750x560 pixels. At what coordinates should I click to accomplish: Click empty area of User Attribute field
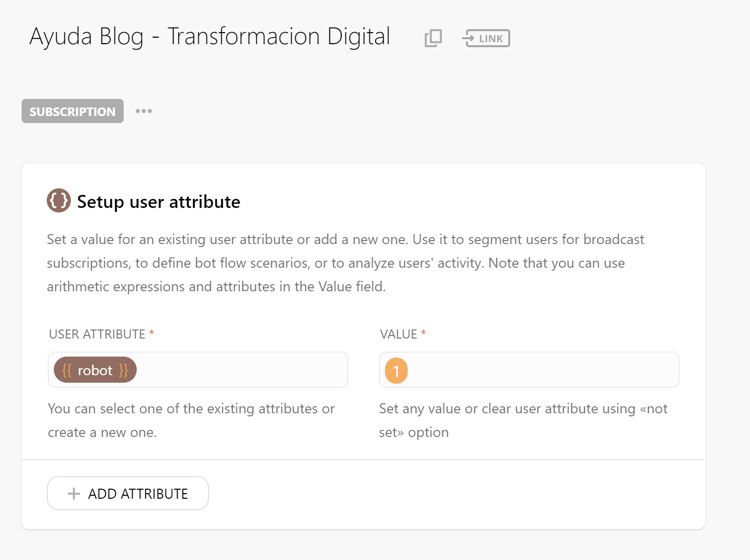[241, 370]
